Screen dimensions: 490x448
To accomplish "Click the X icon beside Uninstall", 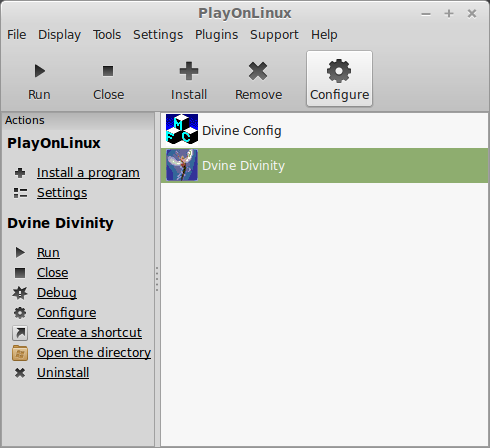I will pos(20,373).
